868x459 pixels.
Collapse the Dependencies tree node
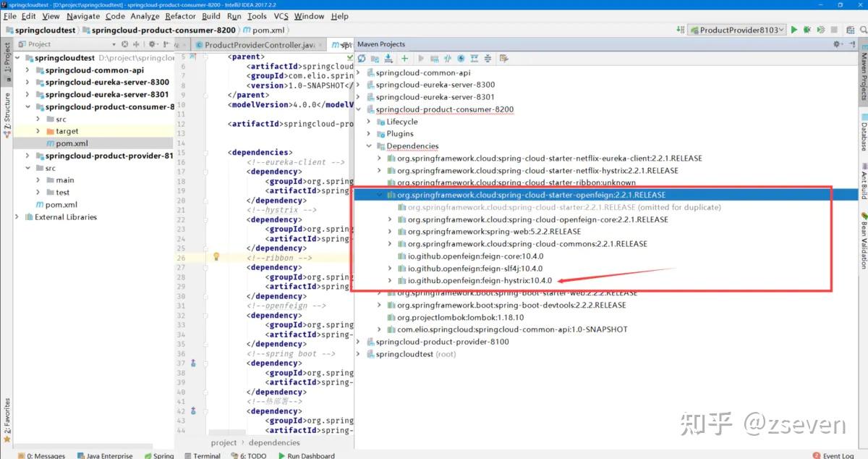pyautogui.click(x=369, y=146)
